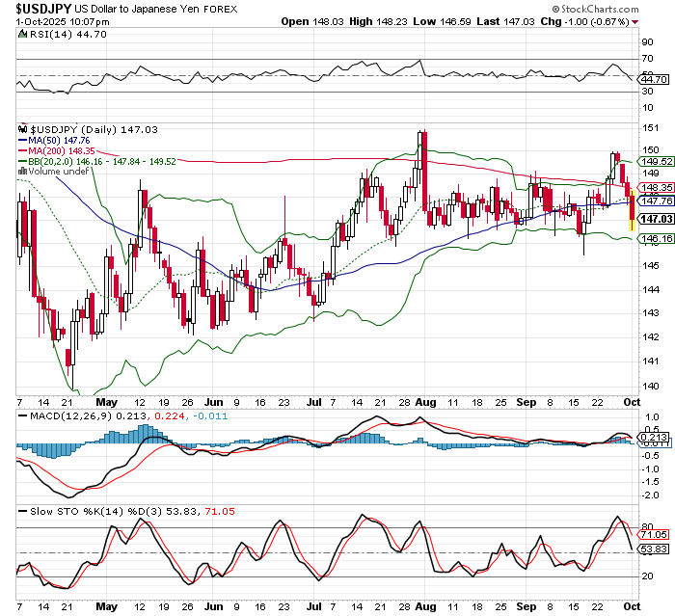
Task: Click the blue MA(50) legend line
Action: [x=24, y=140]
